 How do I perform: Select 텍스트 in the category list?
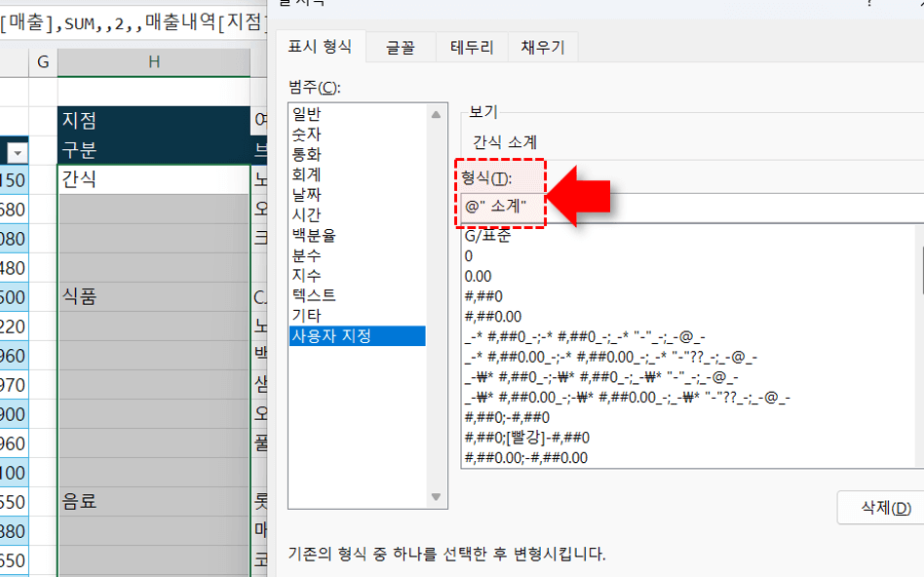(x=314, y=295)
